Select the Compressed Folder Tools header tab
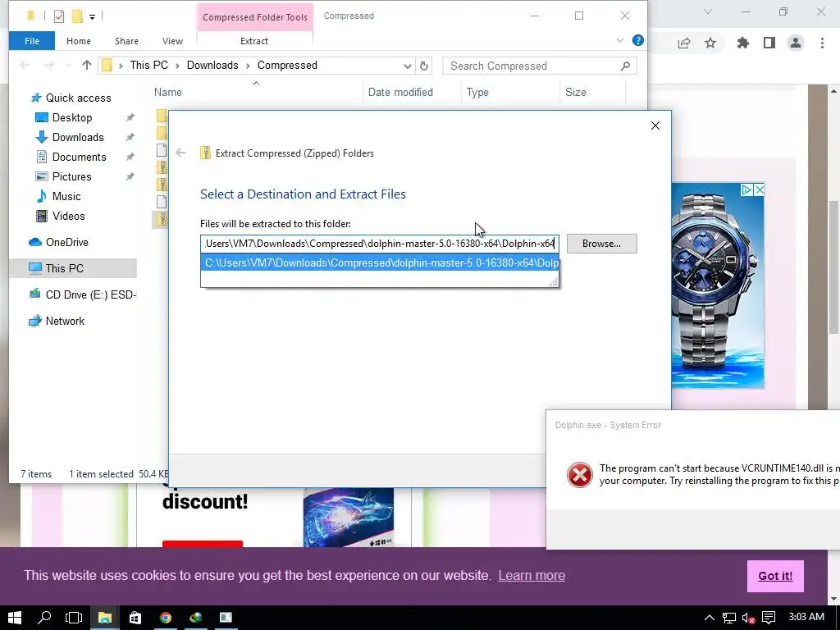This screenshot has width=840, height=630. (x=255, y=17)
